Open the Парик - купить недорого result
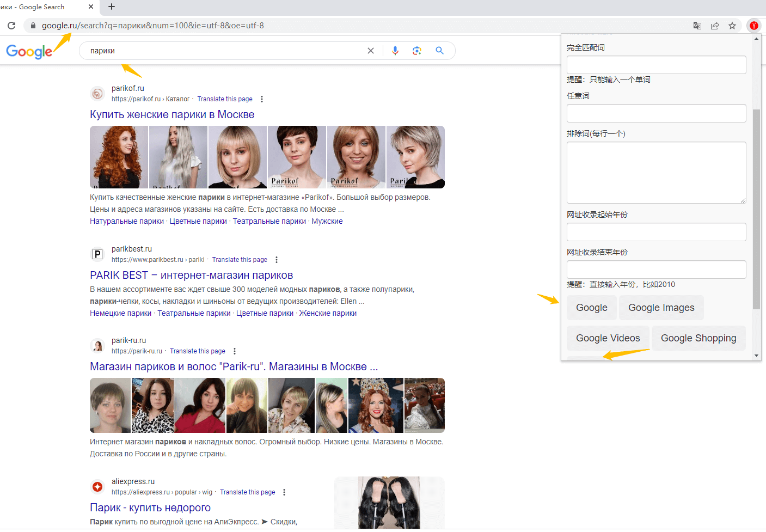 pos(150,507)
